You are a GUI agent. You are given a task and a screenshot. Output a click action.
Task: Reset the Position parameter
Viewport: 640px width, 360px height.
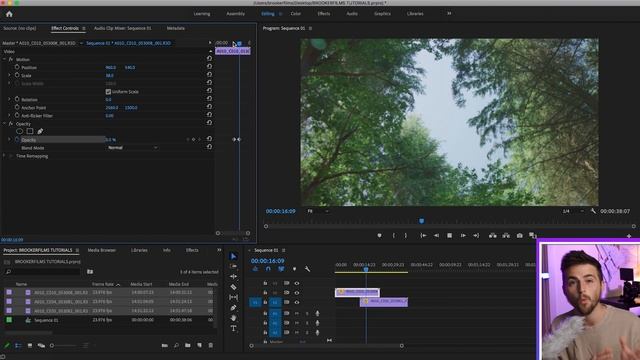coord(209,67)
